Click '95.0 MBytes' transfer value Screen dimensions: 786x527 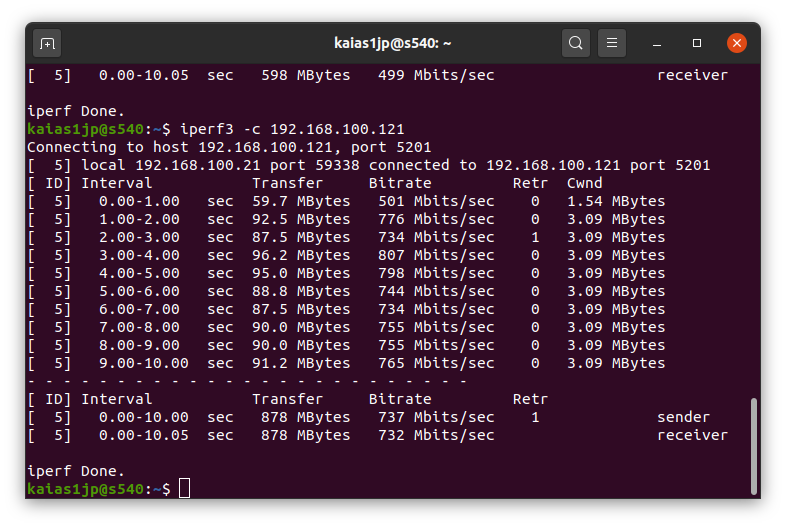[301, 273]
